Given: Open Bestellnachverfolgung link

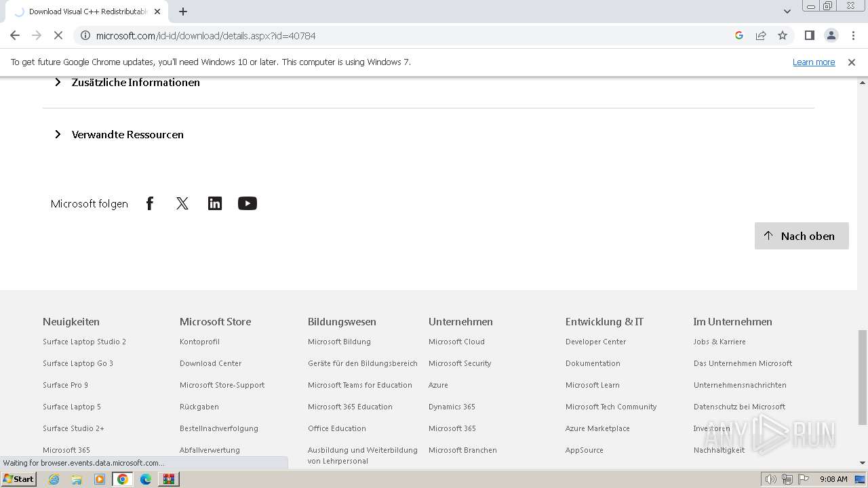Looking at the screenshot, I should 219,428.
